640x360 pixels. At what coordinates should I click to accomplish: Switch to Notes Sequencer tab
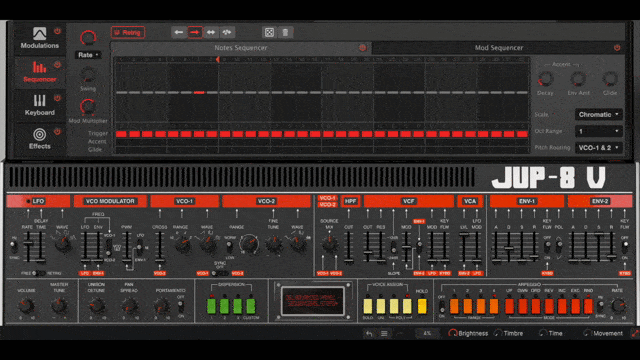241,48
